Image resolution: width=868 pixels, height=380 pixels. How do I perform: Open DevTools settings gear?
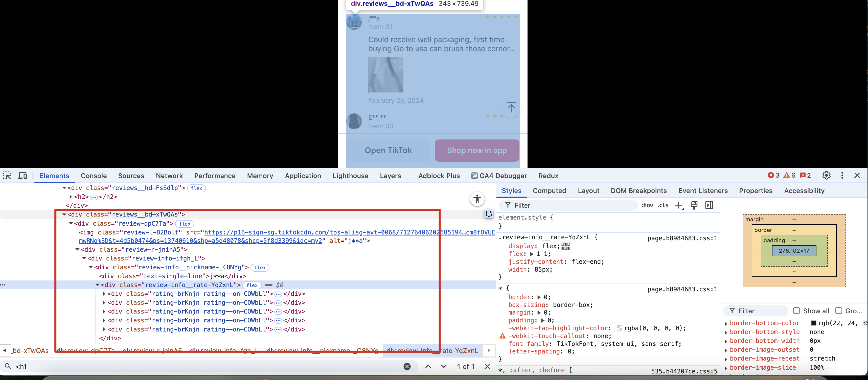coord(826,176)
